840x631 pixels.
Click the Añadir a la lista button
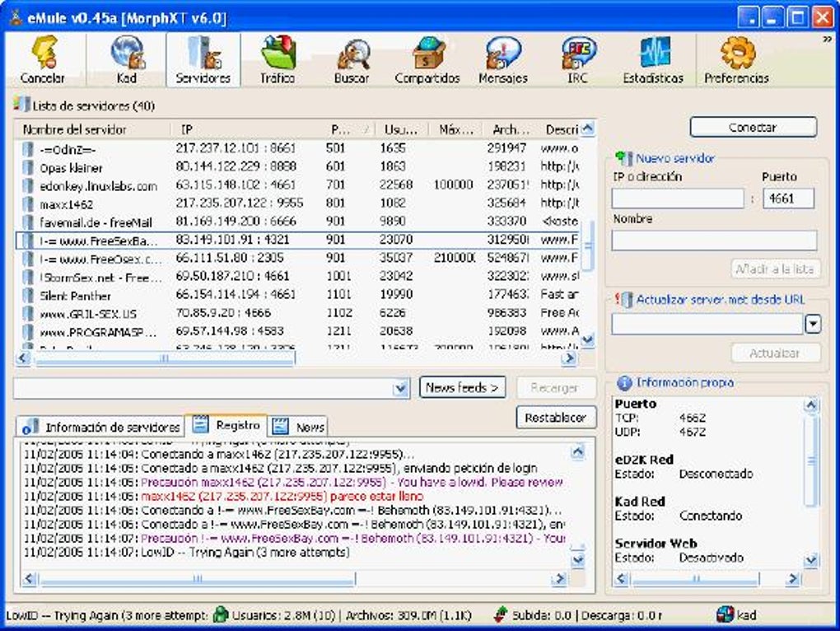[775, 269]
